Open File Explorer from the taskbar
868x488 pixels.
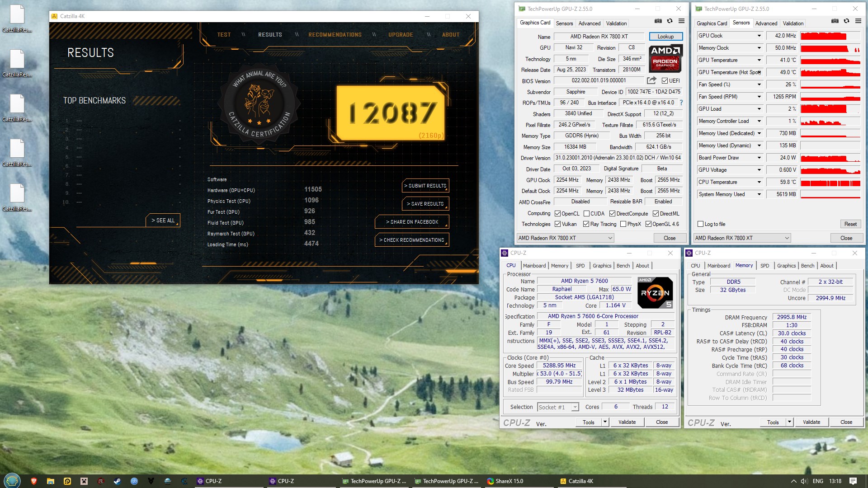(x=51, y=481)
